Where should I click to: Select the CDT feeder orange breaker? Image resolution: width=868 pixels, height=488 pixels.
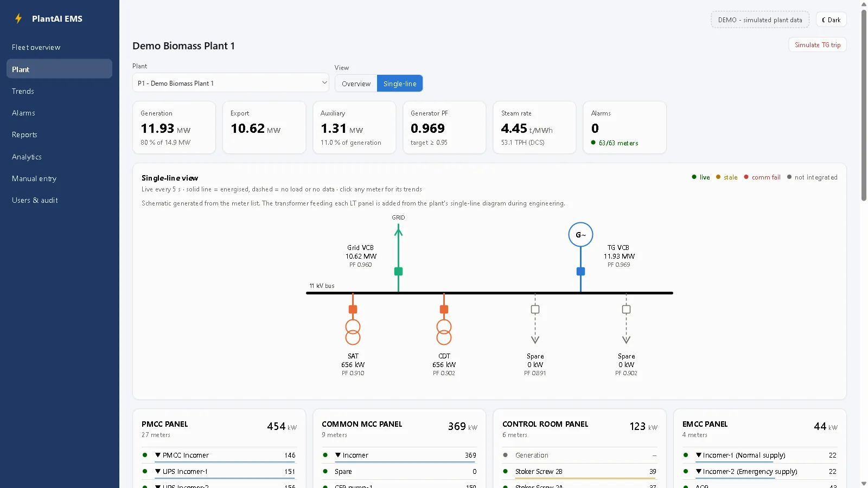[x=444, y=310]
